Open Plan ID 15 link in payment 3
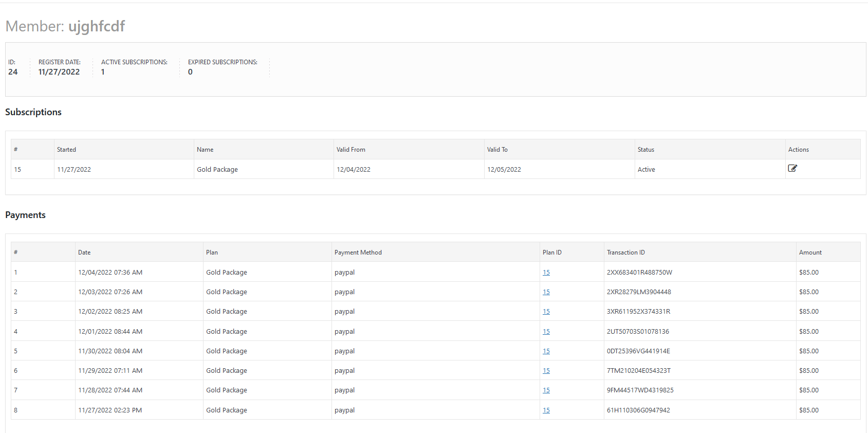The height and width of the screenshot is (433, 868). tap(546, 312)
